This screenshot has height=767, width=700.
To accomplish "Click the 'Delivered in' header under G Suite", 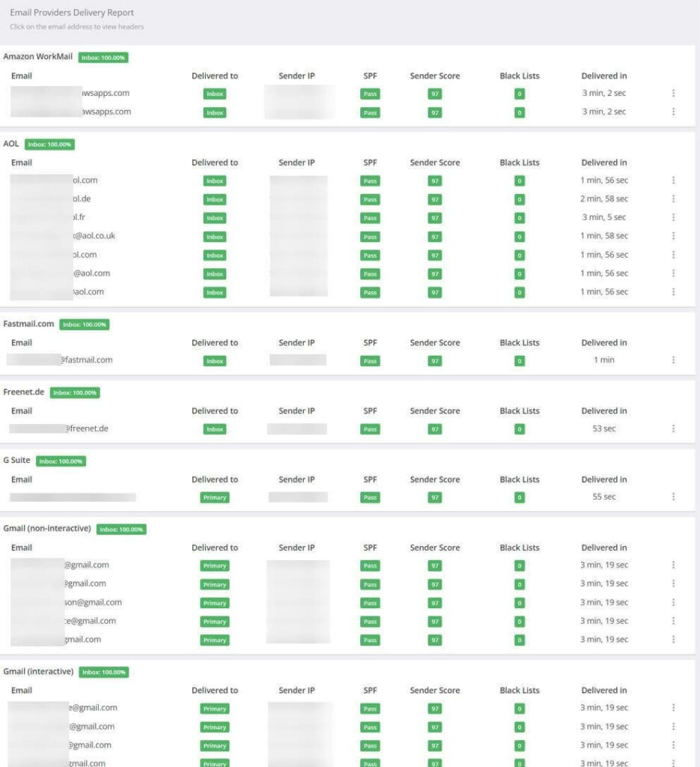I will (604, 479).
